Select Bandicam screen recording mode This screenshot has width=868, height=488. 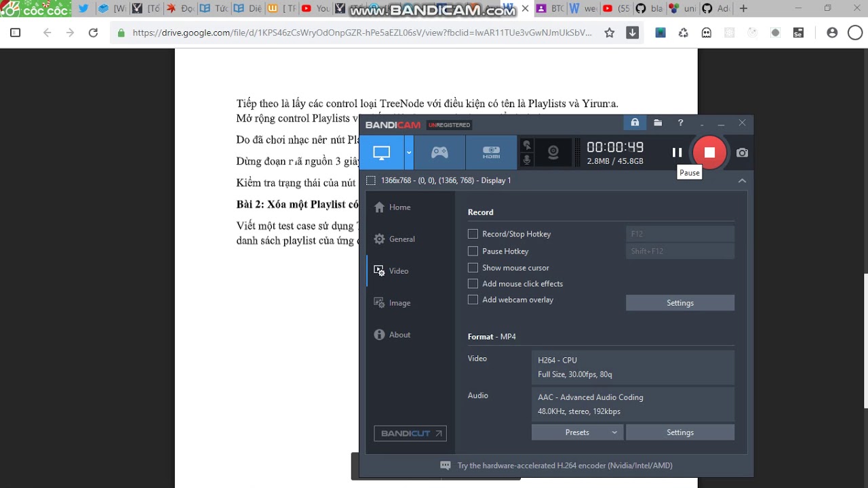click(x=382, y=152)
